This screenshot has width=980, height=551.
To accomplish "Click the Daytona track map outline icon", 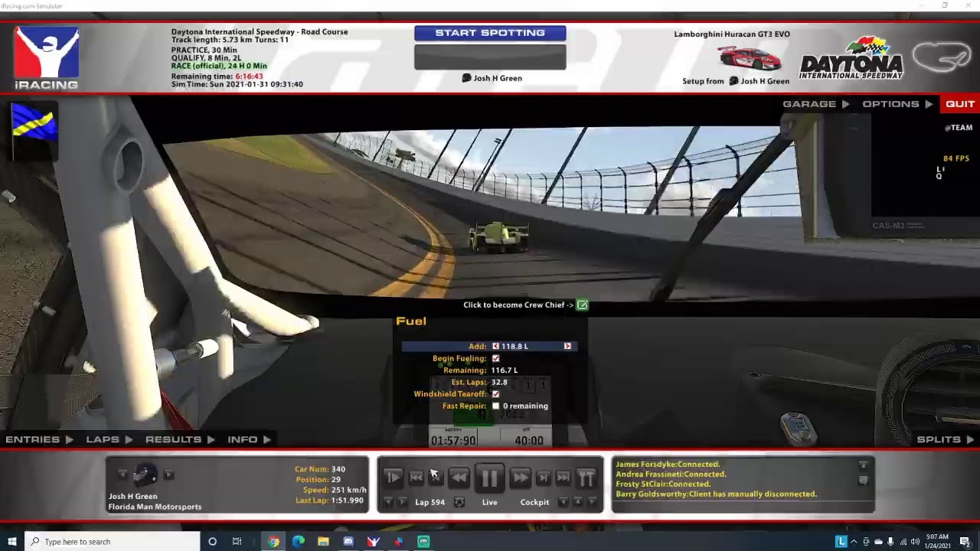I will (x=941, y=58).
